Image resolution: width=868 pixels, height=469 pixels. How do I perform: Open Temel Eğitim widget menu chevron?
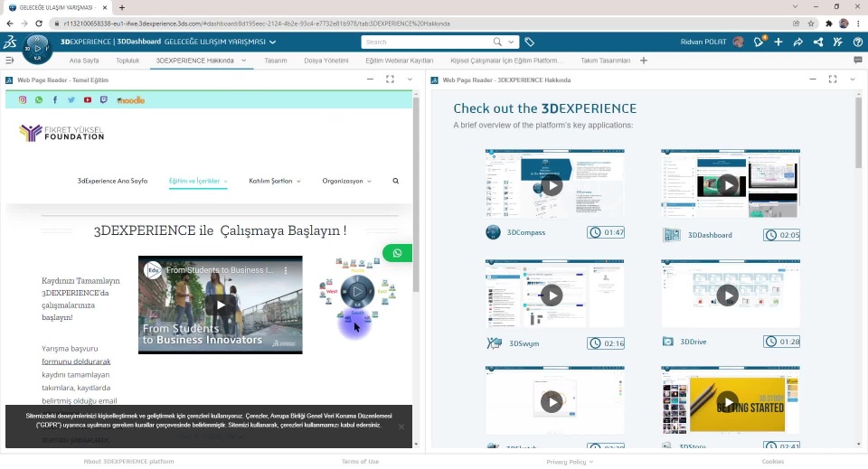(x=410, y=80)
